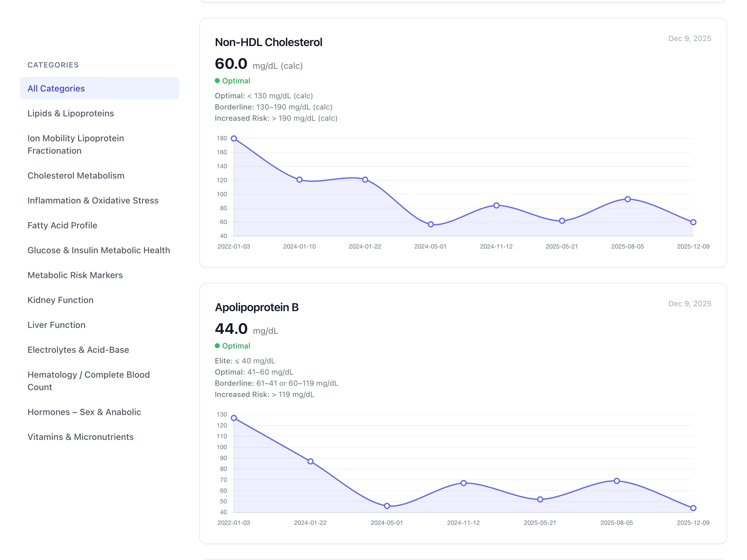Open Hematology / Complete Blood Count category
This screenshot has height=560, width=747.
point(88,381)
